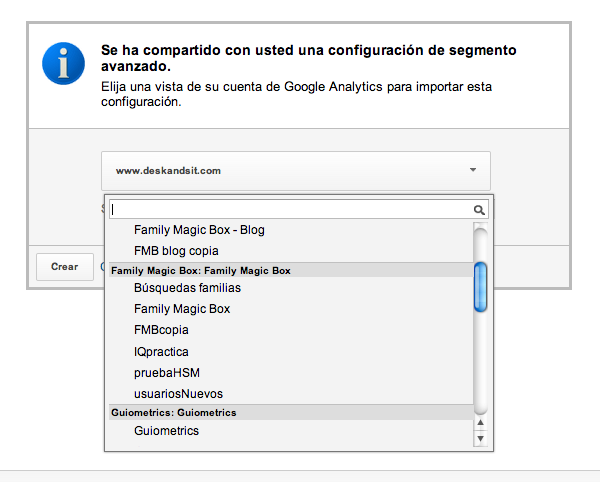Click the blue scrollbar thumb in list

pos(481,286)
